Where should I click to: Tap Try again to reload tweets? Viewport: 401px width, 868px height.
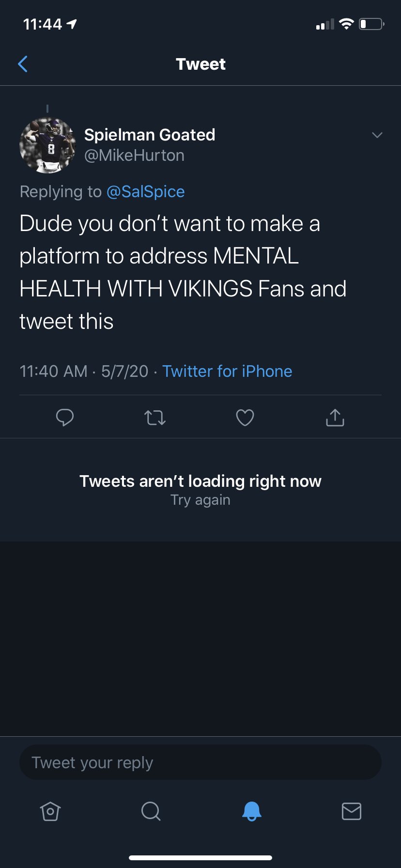coord(200,500)
